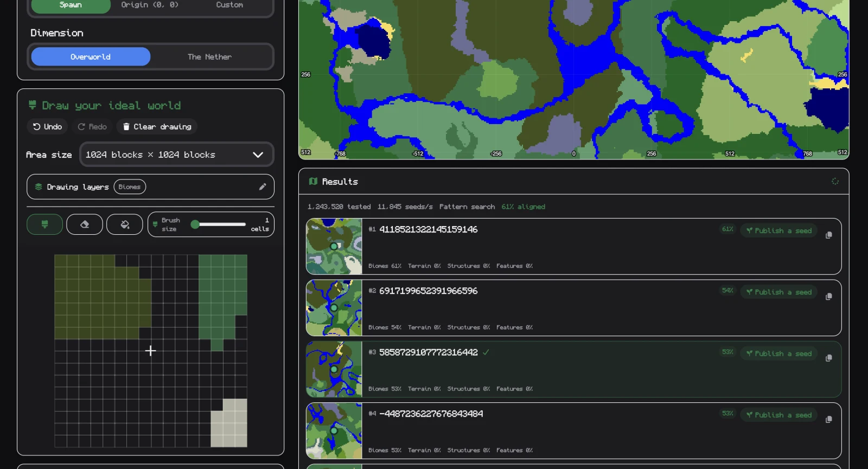Publish seed #4 -4487236227676843484

pos(778,415)
